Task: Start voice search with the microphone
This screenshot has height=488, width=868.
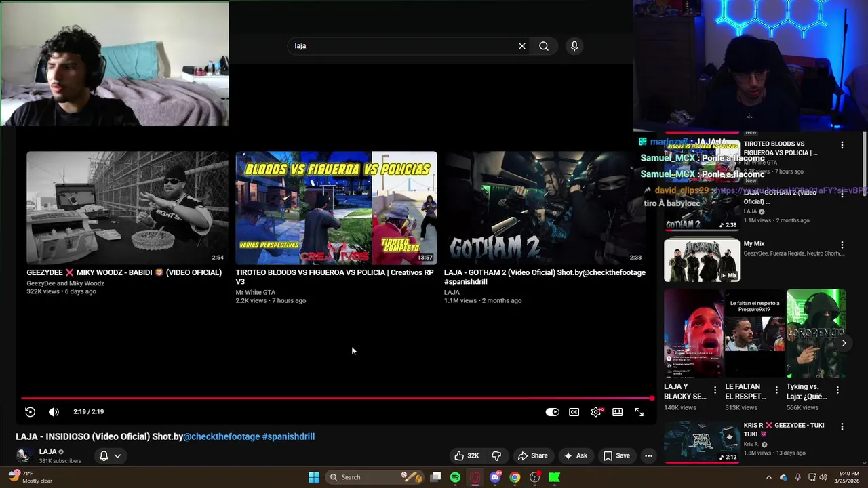Action: (x=574, y=46)
